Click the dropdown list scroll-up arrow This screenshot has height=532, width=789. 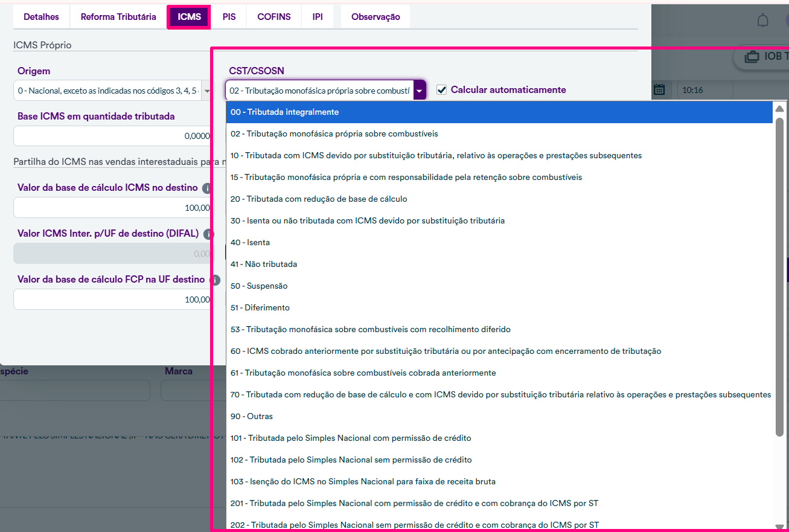click(779, 109)
